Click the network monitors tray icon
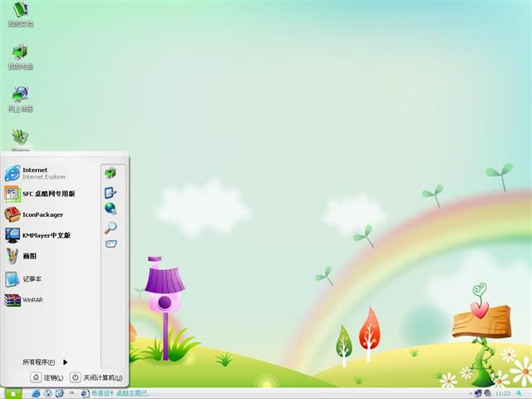This screenshot has width=532, height=399. pyautogui.click(x=479, y=393)
